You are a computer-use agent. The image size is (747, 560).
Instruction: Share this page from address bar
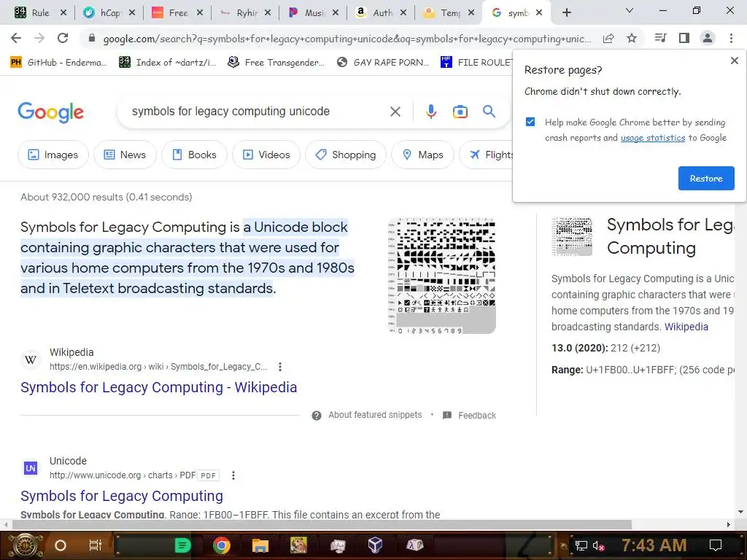coord(608,39)
